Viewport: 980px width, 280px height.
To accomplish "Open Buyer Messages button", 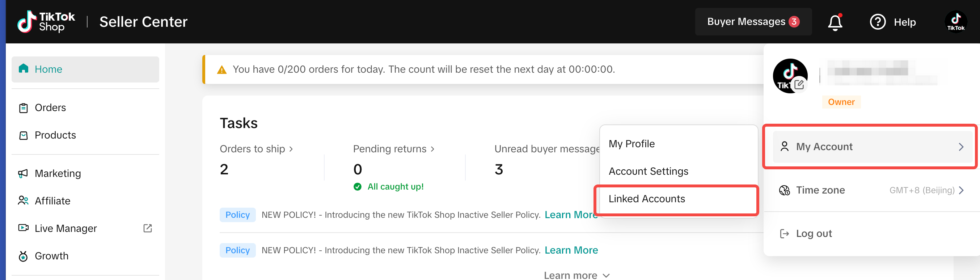I will pos(752,22).
